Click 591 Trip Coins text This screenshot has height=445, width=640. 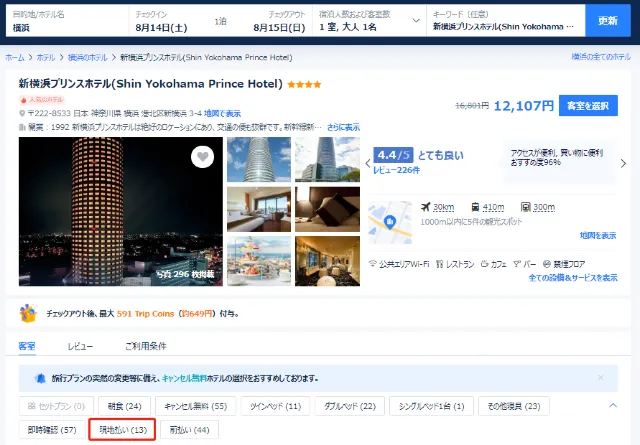[145, 314]
